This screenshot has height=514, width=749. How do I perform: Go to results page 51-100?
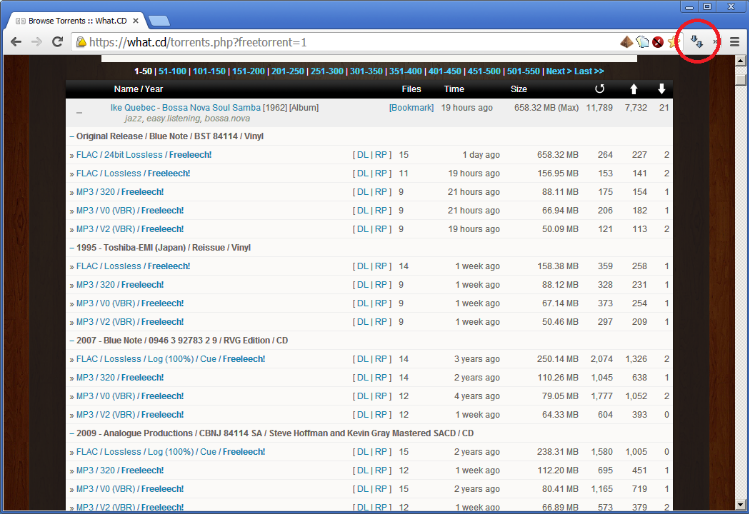(172, 71)
